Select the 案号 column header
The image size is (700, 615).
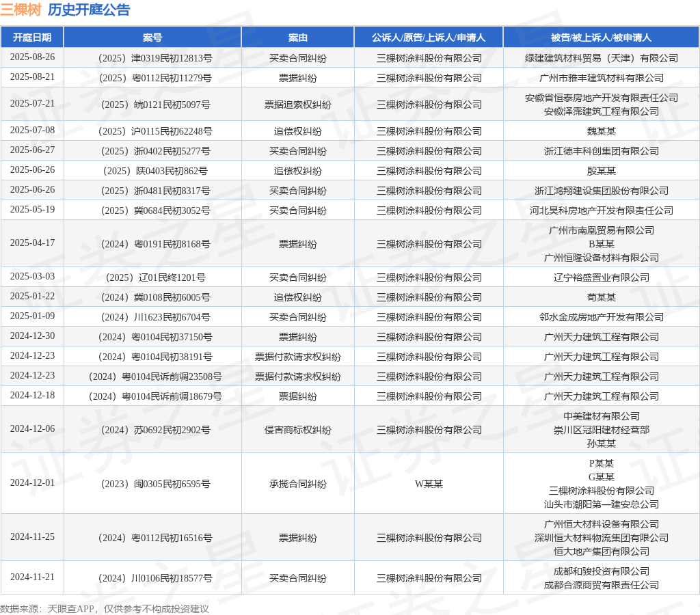pos(152,38)
